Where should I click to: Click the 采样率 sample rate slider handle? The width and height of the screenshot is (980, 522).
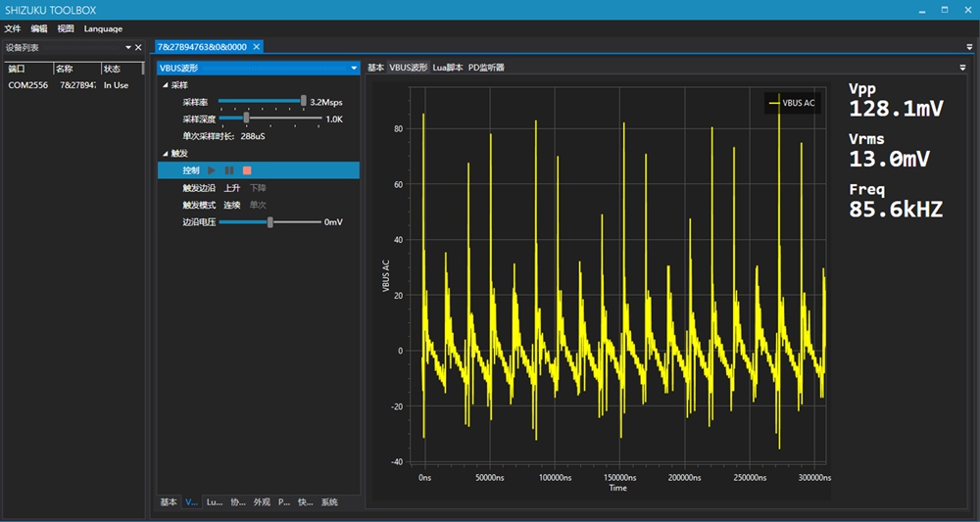coord(304,101)
